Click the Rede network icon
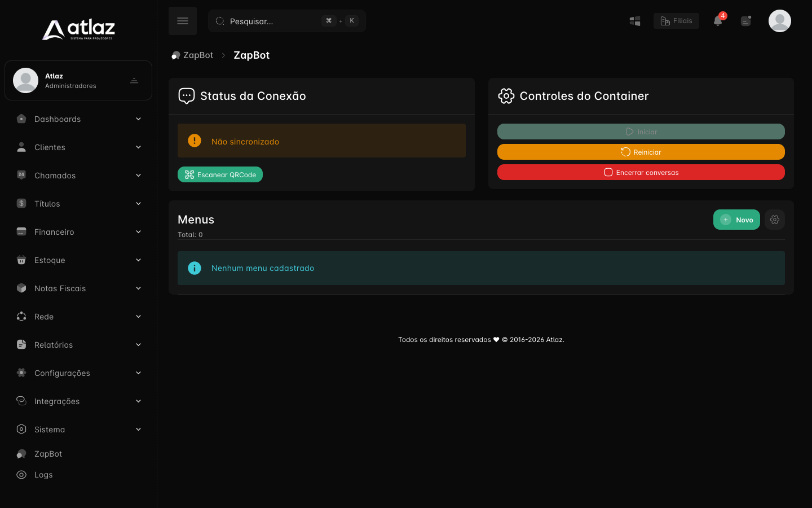Image resolution: width=812 pixels, height=508 pixels. [x=21, y=316]
